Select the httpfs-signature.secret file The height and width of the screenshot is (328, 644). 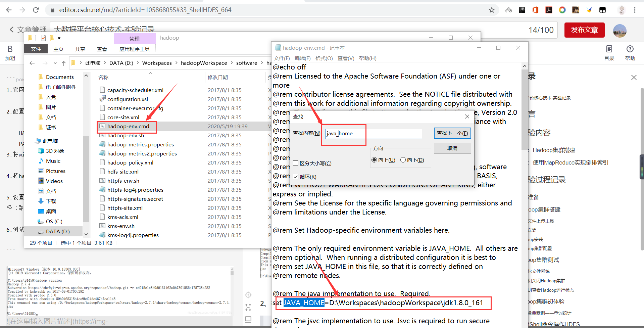135,199
